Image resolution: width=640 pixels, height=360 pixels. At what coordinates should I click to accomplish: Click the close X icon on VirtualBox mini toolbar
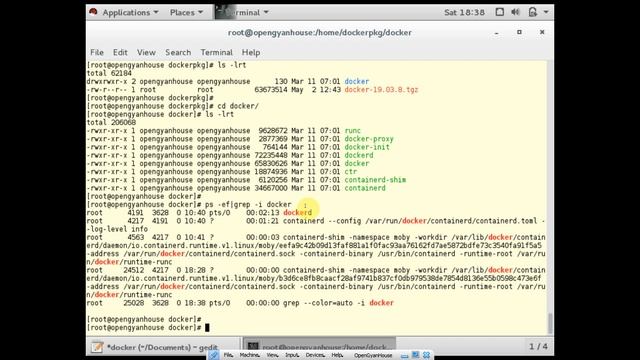coord(427,355)
